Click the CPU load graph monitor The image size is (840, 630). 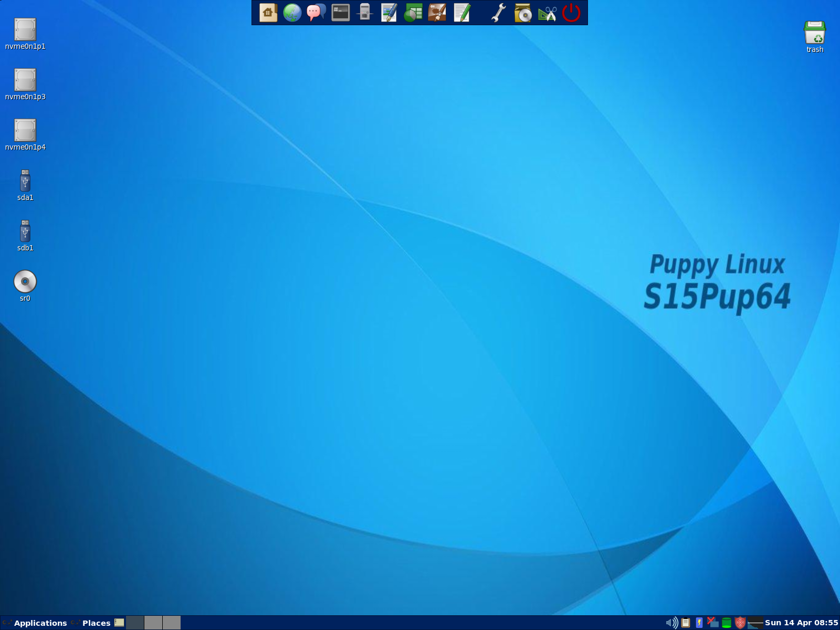[x=755, y=623]
